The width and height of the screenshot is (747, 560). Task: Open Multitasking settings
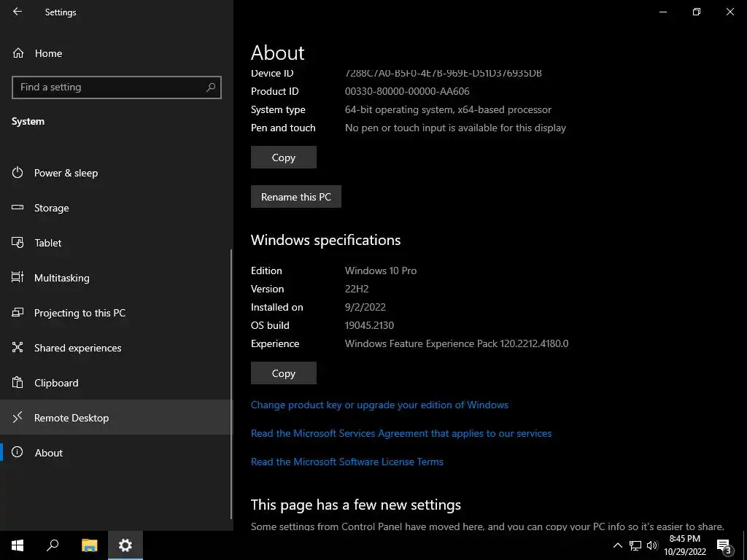click(x=117, y=278)
